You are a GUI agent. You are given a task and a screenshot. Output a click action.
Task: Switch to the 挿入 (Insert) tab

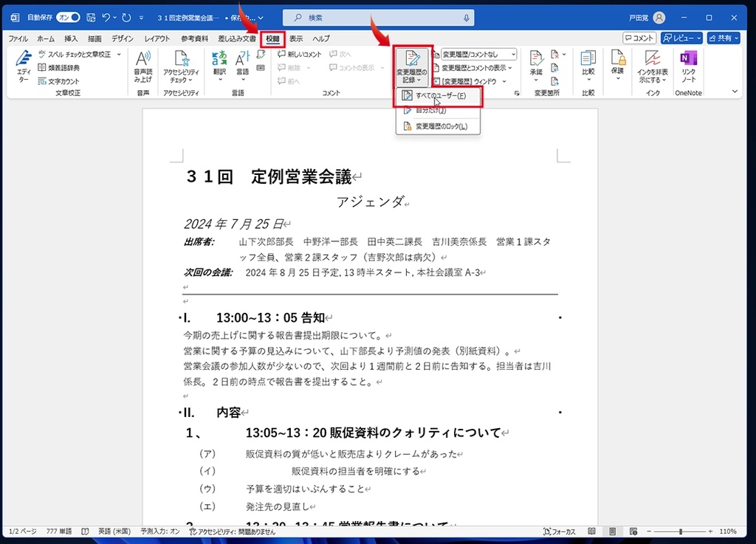tap(71, 38)
